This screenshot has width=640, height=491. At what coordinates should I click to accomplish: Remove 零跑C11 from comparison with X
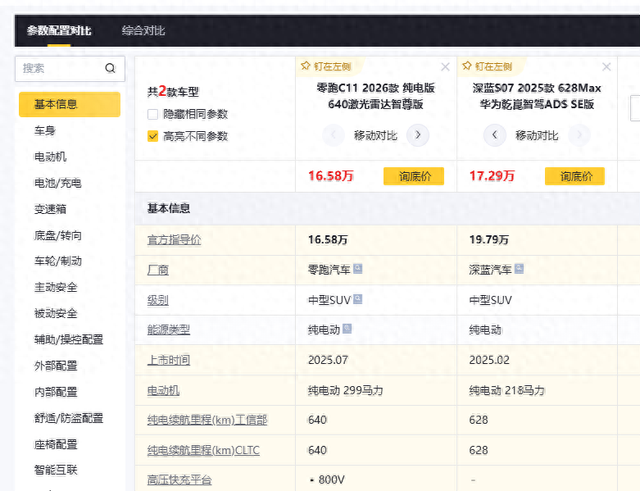[445, 67]
